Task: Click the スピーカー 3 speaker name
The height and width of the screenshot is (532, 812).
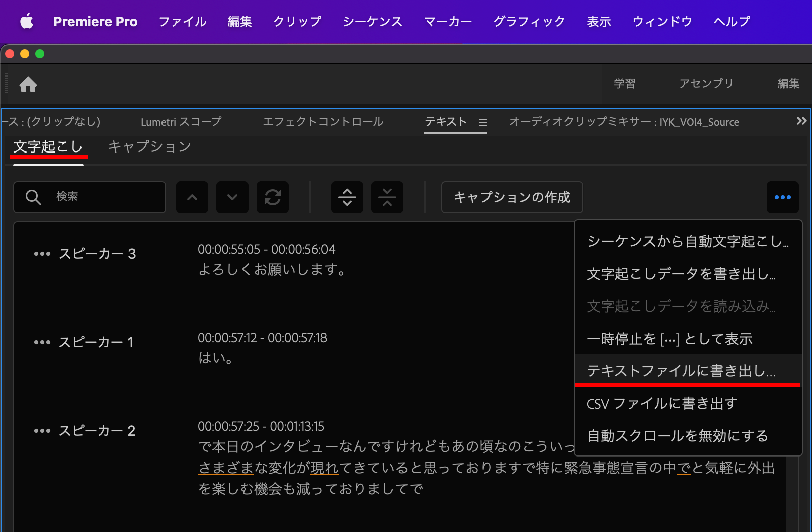Action: pos(98,254)
